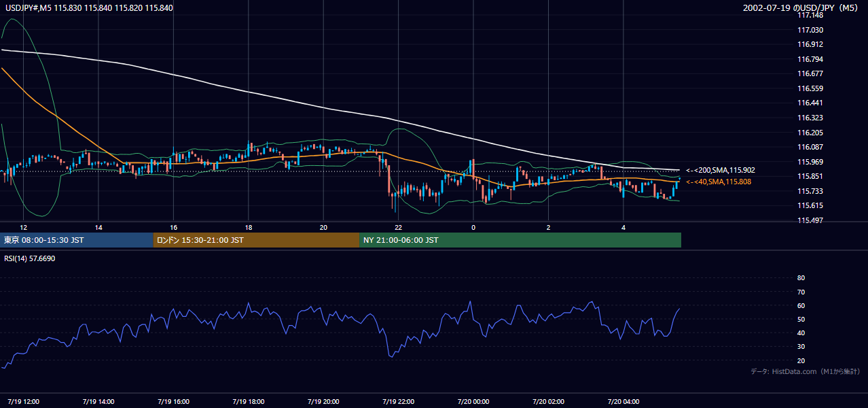
Task: Click hour tick 0 under the price chart
Action: (473, 227)
